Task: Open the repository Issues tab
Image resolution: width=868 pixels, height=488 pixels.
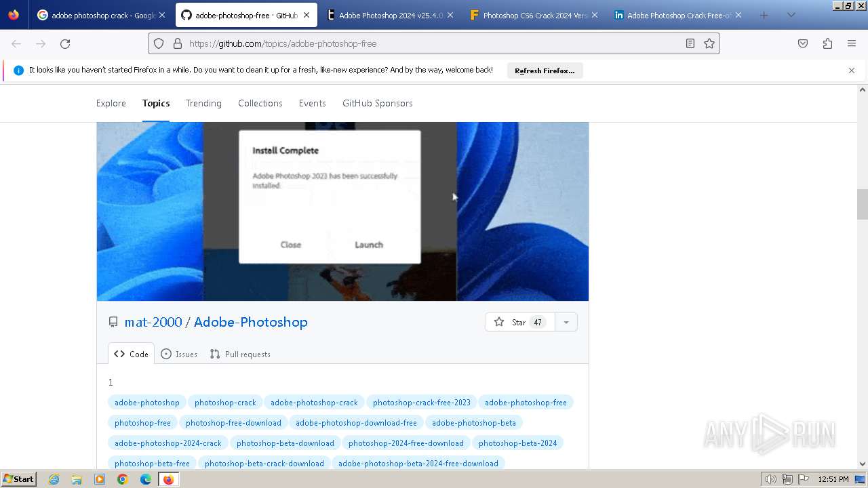Action: (x=179, y=354)
